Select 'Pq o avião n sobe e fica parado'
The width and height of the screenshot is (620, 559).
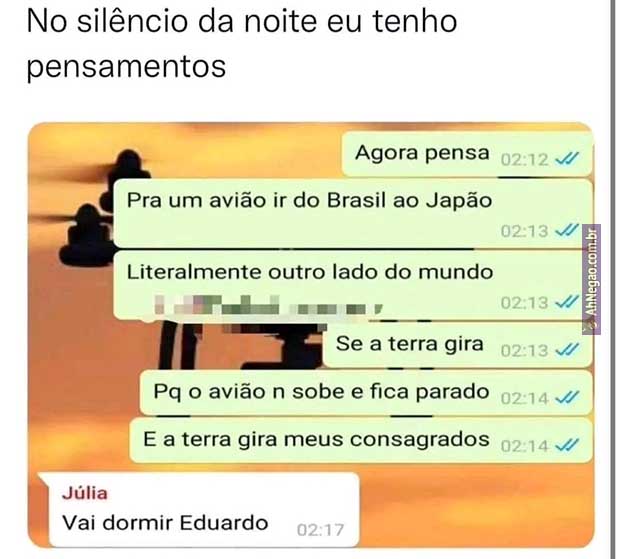click(x=366, y=393)
